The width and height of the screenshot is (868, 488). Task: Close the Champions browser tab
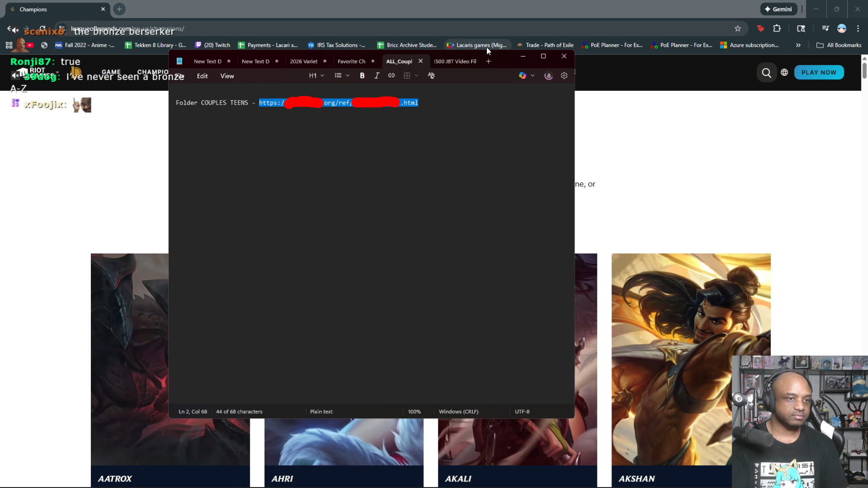coord(103,9)
